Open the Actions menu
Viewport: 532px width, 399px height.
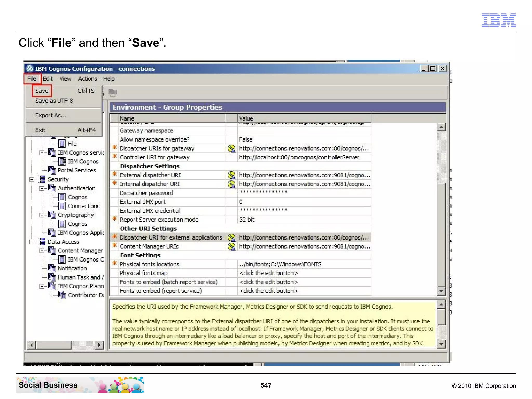pyautogui.click(x=88, y=79)
